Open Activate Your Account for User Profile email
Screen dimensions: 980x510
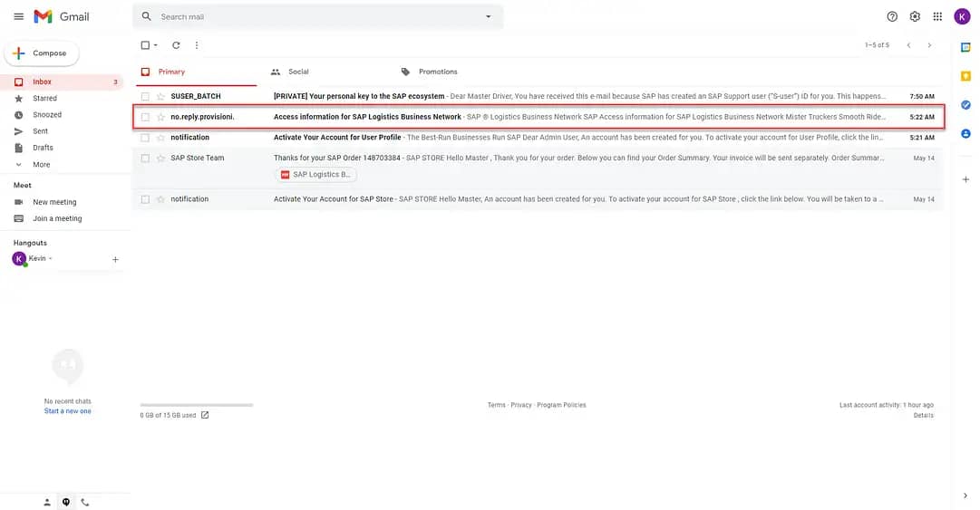tap(539, 138)
